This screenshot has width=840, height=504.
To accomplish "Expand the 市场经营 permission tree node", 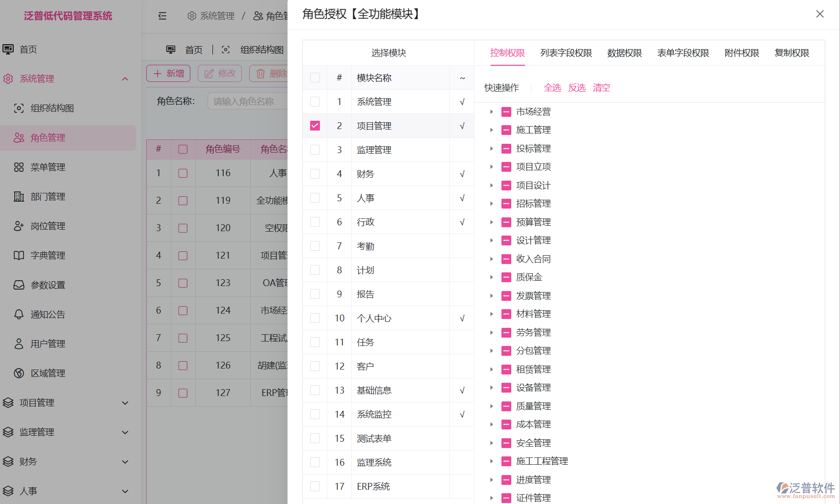I will point(492,111).
